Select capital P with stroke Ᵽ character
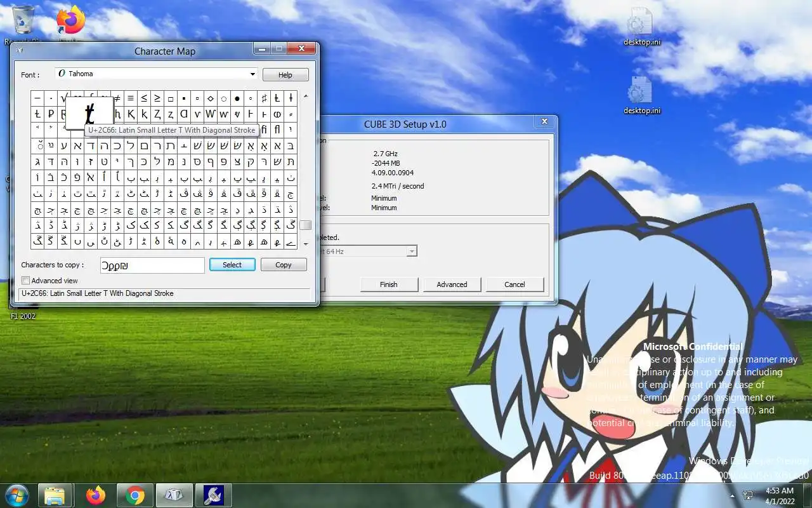Screen dimensions: 812x508 51,114
